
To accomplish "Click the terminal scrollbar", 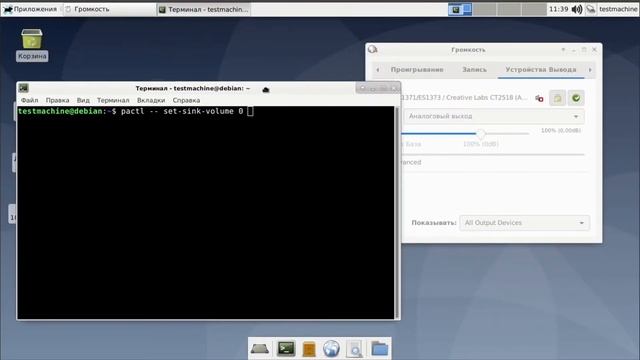I will click(397, 212).
